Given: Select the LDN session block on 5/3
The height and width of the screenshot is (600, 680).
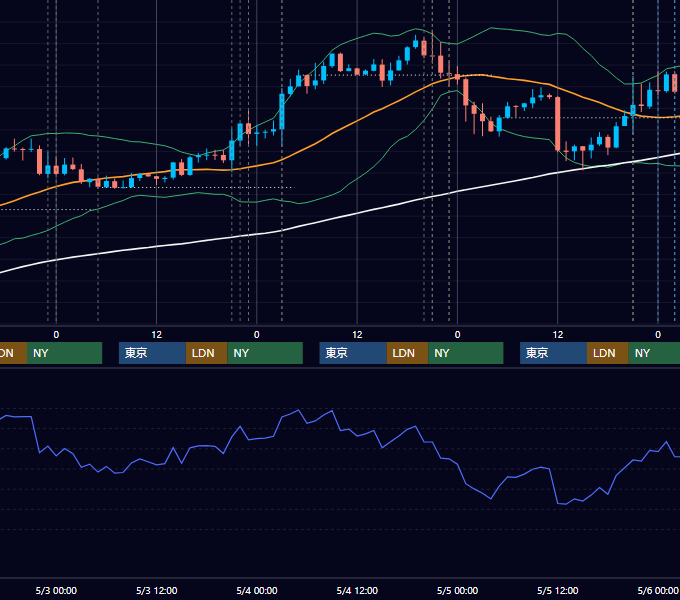Looking at the screenshot, I should tap(206, 353).
